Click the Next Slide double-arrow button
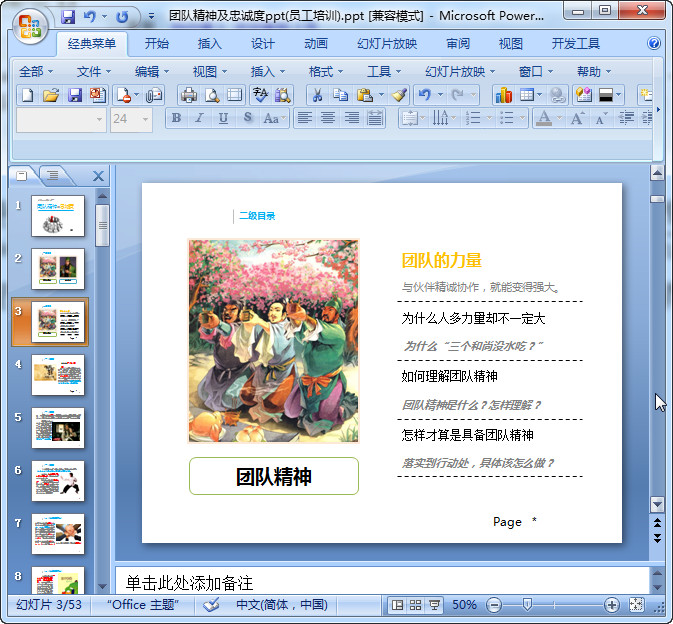The width and height of the screenshot is (673, 624). coord(657,538)
